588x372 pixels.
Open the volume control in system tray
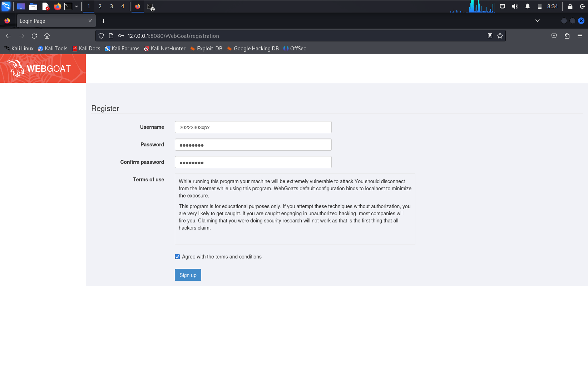click(515, 6)
